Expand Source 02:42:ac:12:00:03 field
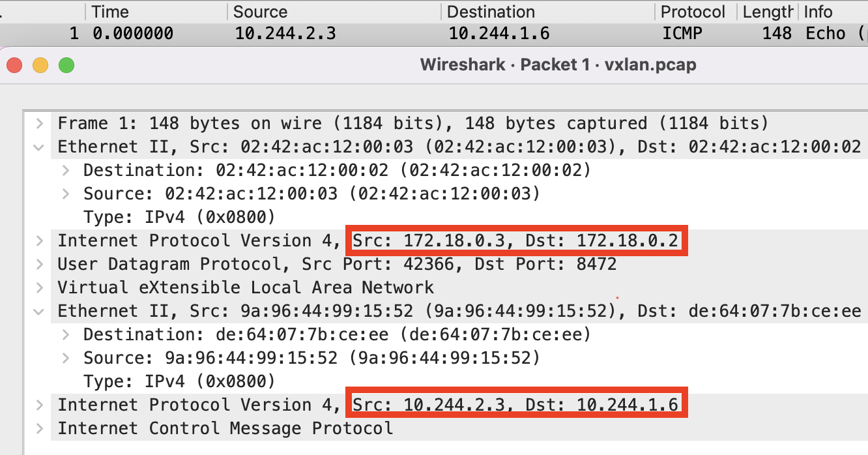Viewport: 868px width, 455px height. click(66, 194)
